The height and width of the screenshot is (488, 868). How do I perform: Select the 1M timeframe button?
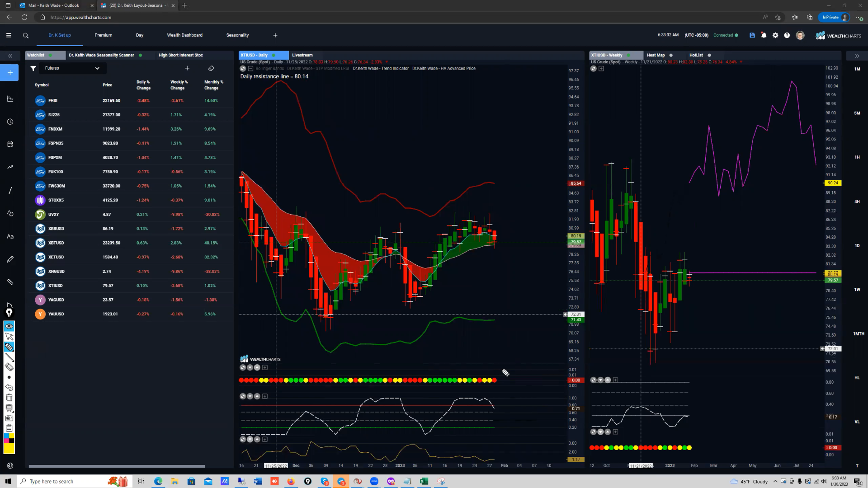(857, 69)
